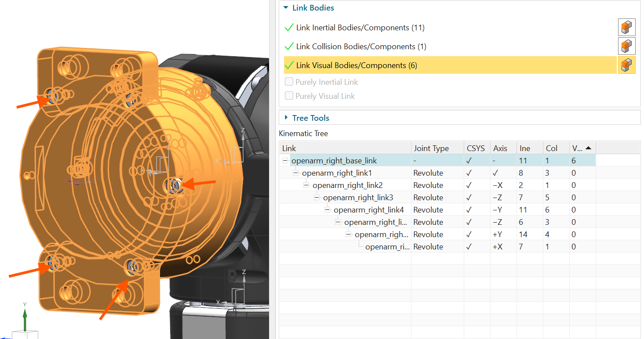Collapse the openarm_right_base_link tree node

pyautogui.click(x=285, y=161)
